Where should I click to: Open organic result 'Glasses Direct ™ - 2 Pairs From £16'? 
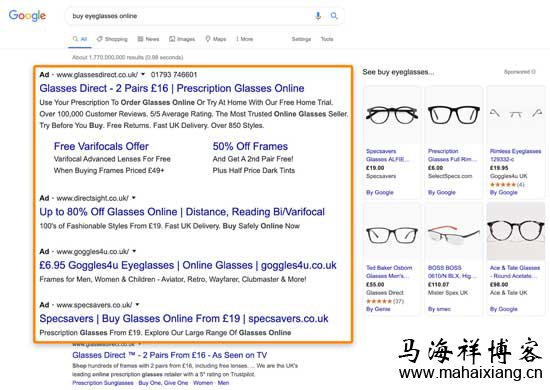pos(169,355)
